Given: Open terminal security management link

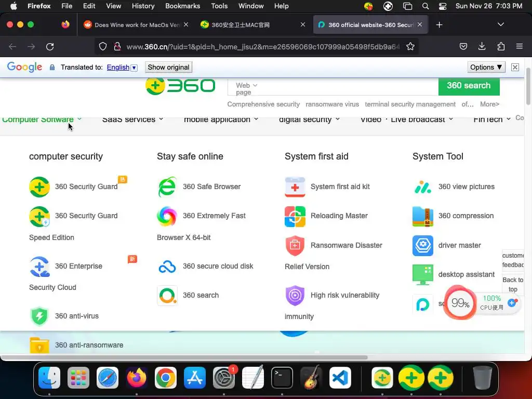Looking at the screenshot, I should click(410, 104).
